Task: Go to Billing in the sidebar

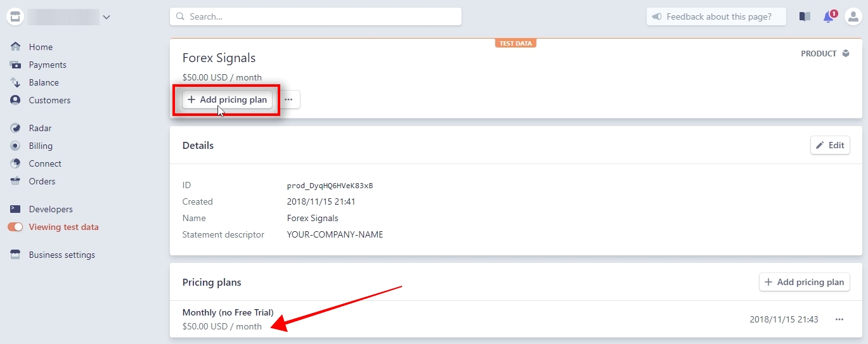Action: (41, 146)
